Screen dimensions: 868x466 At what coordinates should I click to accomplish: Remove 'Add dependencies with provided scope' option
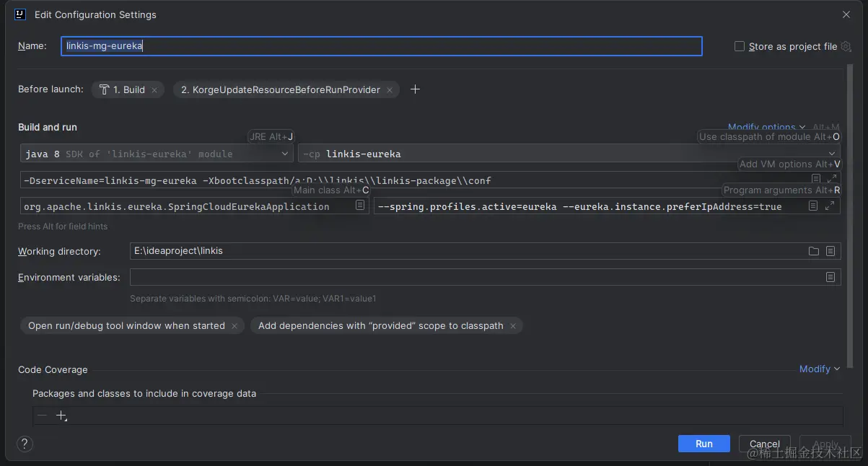pyautogui.click(x=513, y=326)
